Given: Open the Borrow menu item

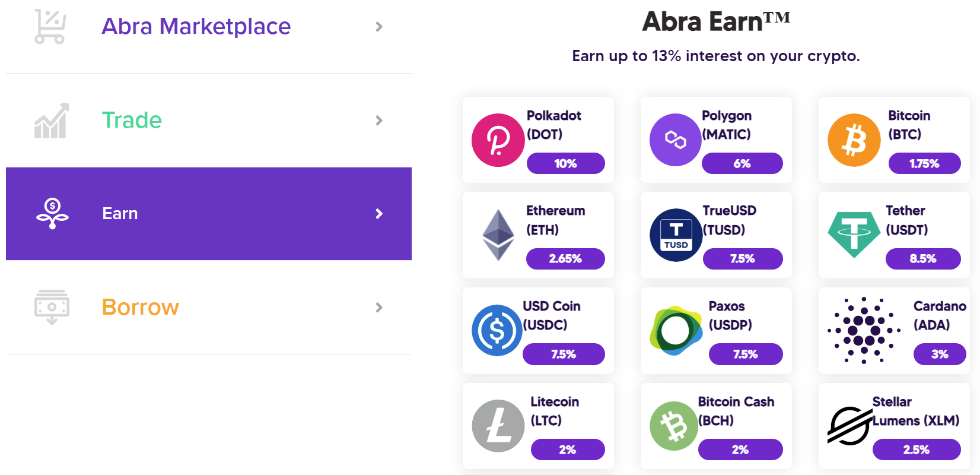Looking at the screenshot, I should point(141,307).
